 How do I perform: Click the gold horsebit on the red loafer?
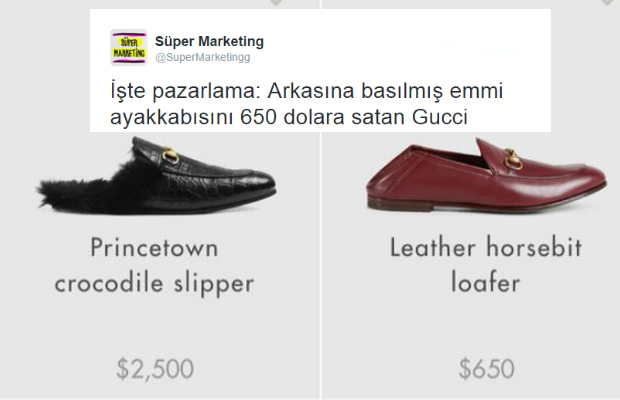[x=514, y=158]
